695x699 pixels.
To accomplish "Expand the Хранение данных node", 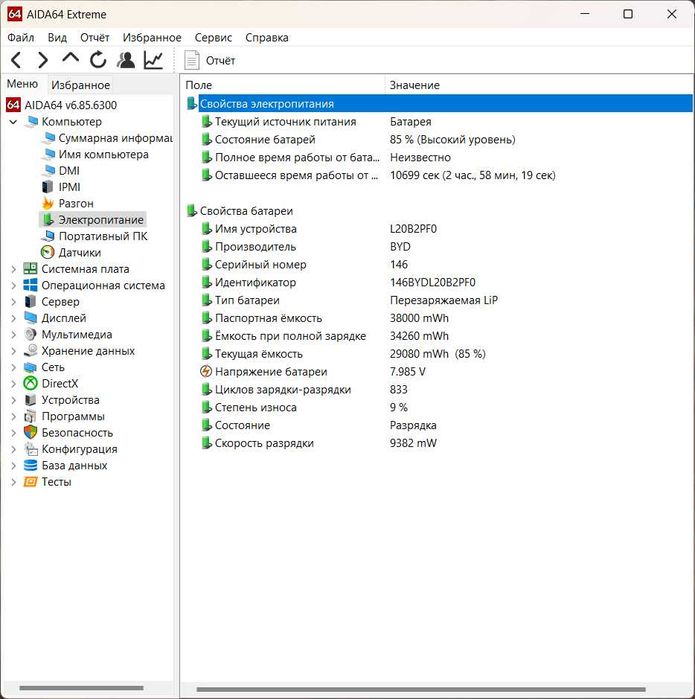I will point(13,351).
